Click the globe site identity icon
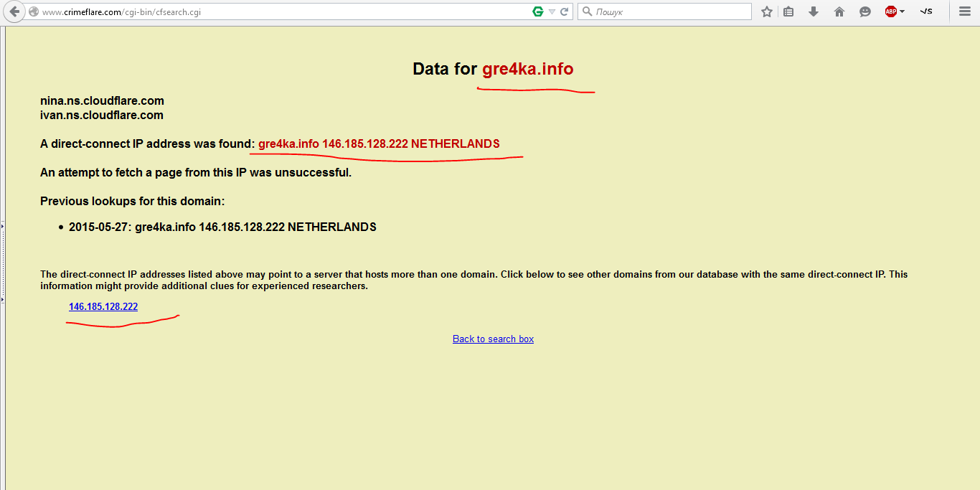 tap(34, 12)
